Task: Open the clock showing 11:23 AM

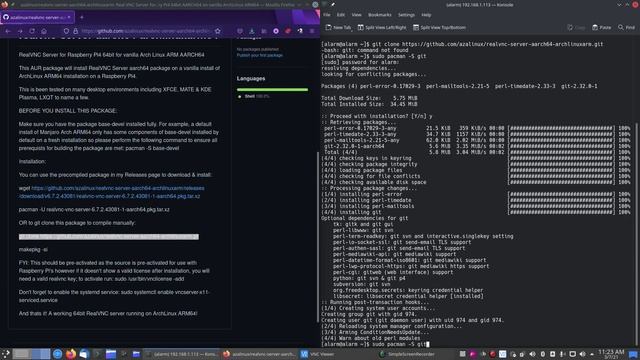Action: click(611, 354)
